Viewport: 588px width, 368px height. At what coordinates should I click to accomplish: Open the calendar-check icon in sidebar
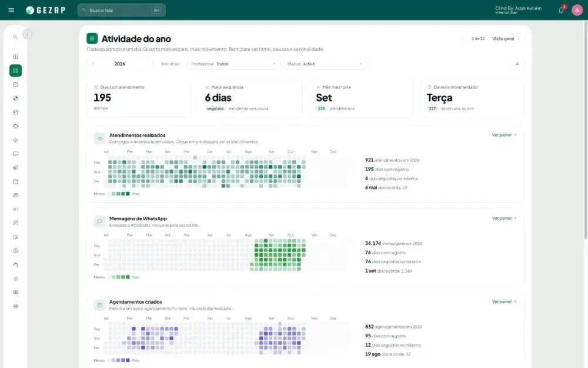tap(15, 112)
